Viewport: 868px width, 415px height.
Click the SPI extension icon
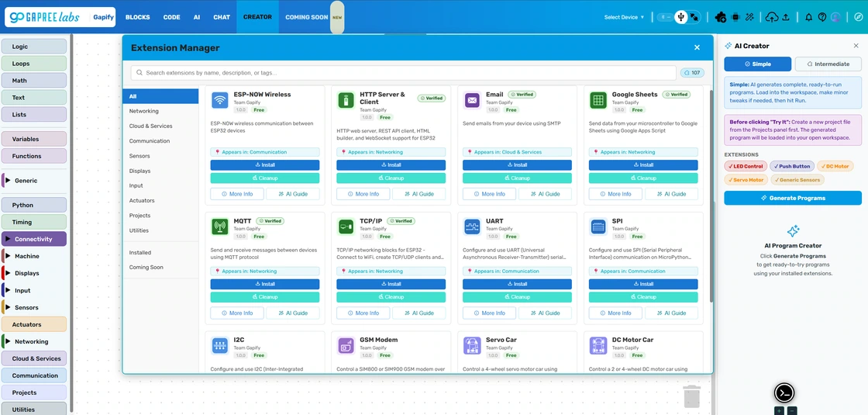[598, 227]
